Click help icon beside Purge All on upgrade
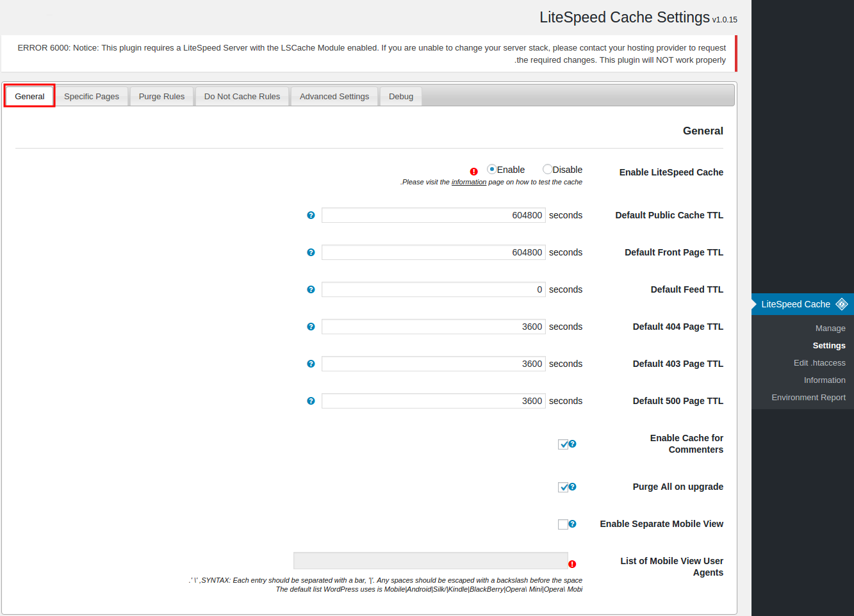 [573, 487]
